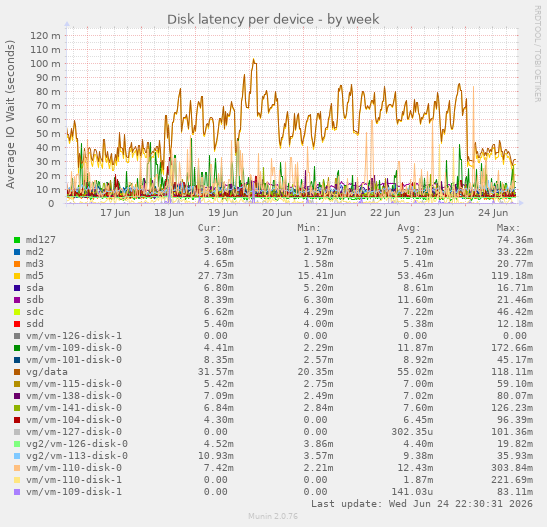The width and height of the screenshot is (547, 527).
Task: Click vm/vm-127-disk-0 average value 302.35u
Action: coord(412,432)
